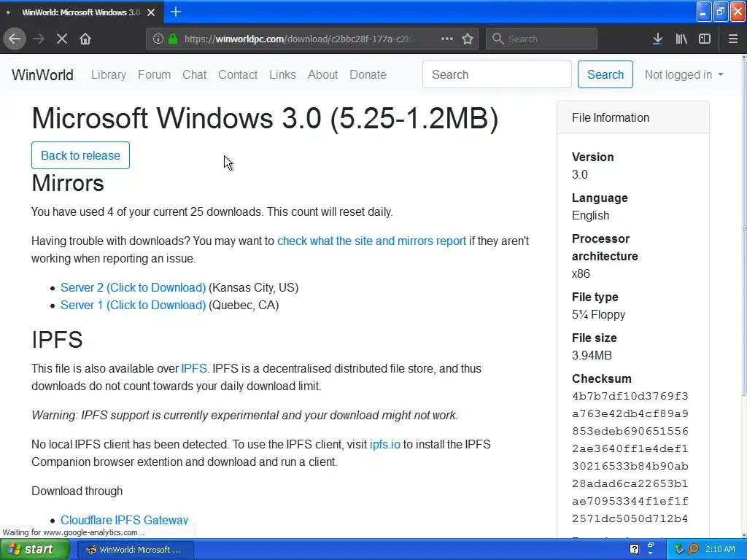Click the 5¼ Floppy file type value
Viewport: 747px width, 560px height.
(x=598, y=315)
